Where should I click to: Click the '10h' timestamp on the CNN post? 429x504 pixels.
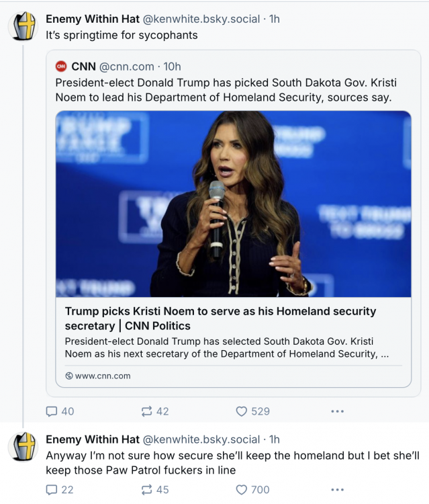tap(172, 67)
